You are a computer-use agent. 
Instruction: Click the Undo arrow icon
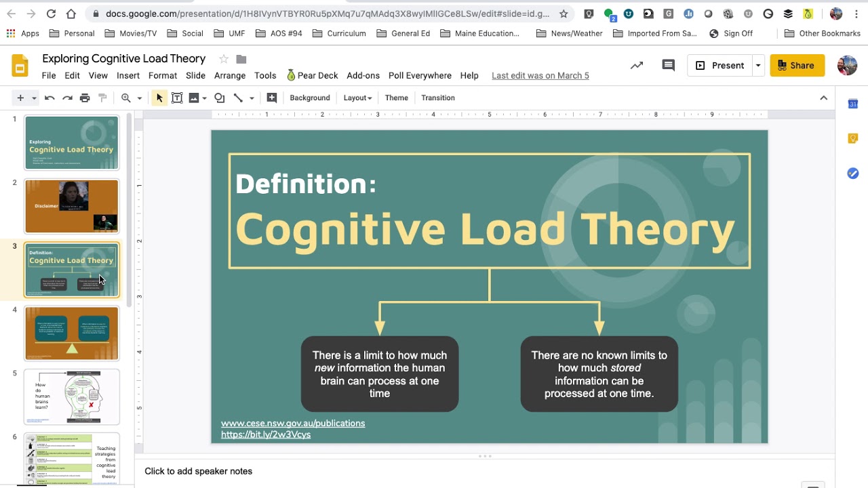tap(50, 98)
